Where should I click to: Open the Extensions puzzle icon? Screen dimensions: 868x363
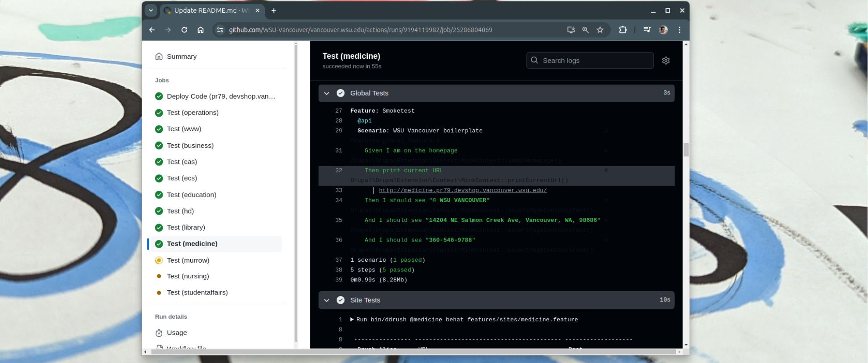coord(623,30)
